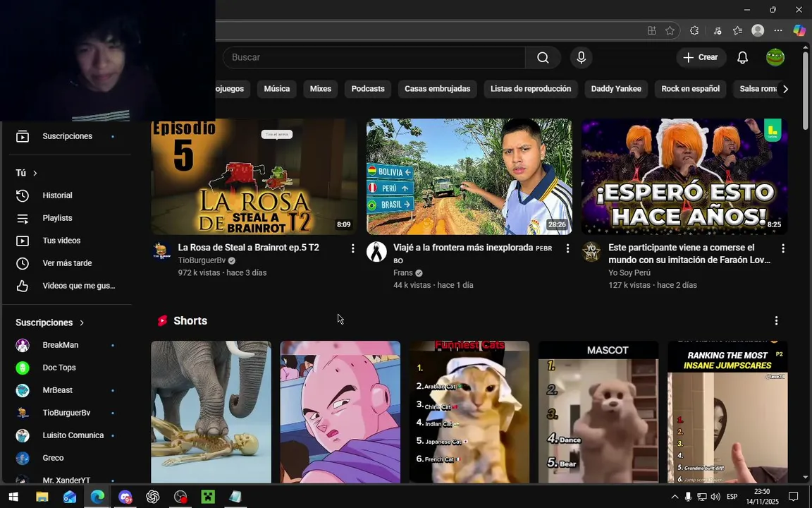Open Historial in sidebar

tap(68, 195)
